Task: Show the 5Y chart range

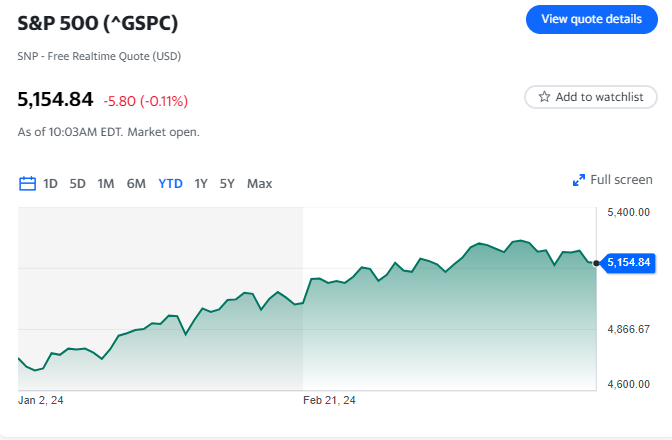Action: 227,183
